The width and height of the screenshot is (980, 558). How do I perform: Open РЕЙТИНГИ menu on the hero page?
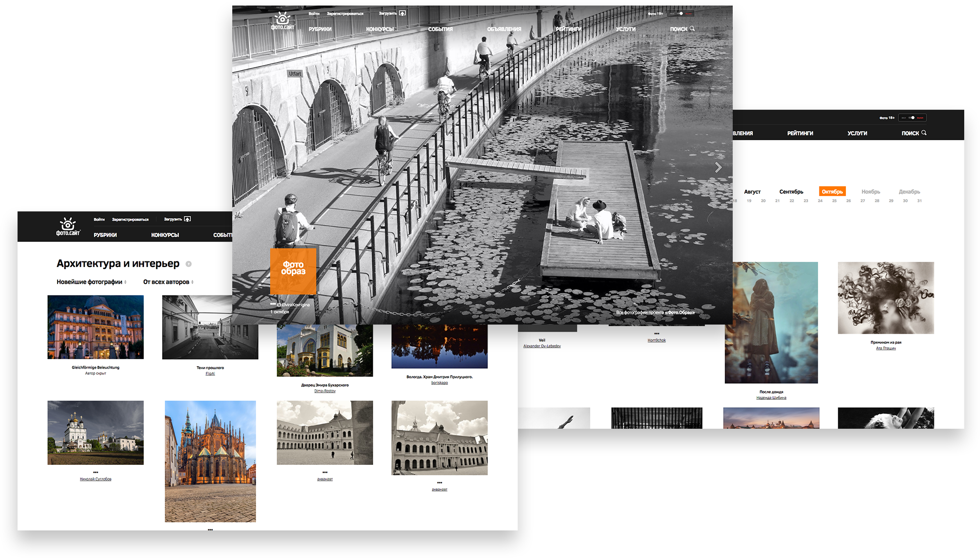pos(569,29)
